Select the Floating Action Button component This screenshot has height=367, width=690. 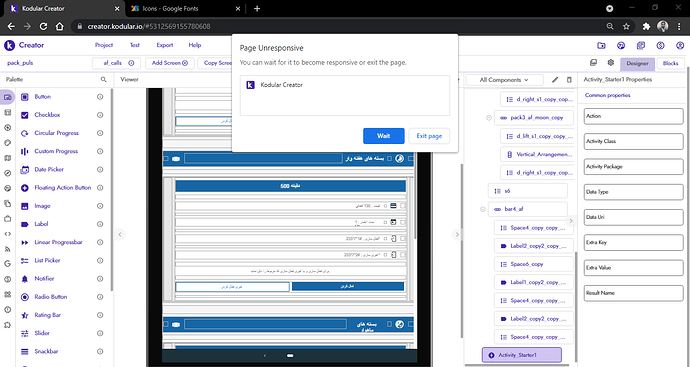[x=62, y=187]
